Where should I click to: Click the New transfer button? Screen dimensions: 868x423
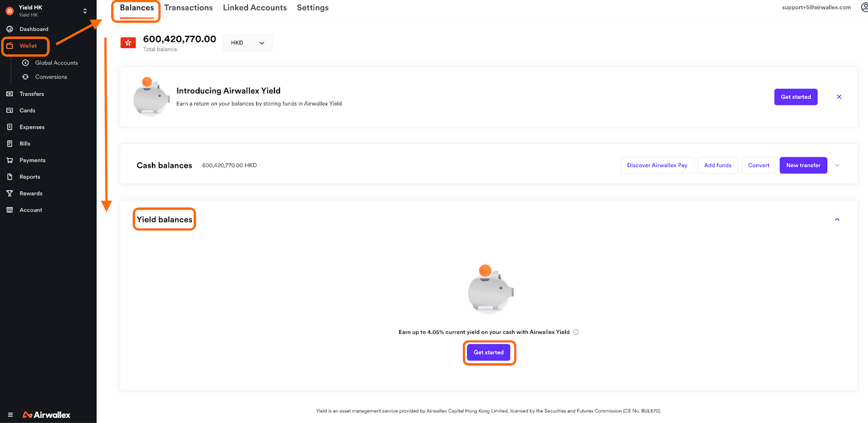pyautogui.click(x=803, y=166)
